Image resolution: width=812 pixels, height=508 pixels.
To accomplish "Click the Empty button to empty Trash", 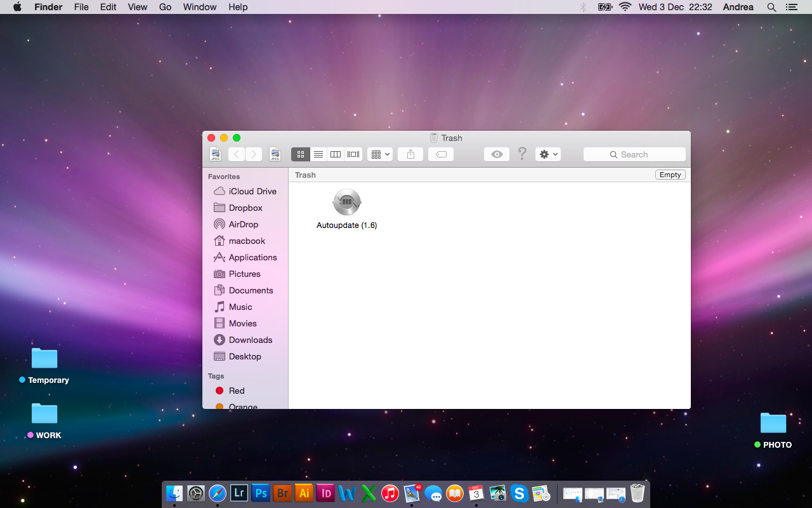I will click(x=670, y=175).
